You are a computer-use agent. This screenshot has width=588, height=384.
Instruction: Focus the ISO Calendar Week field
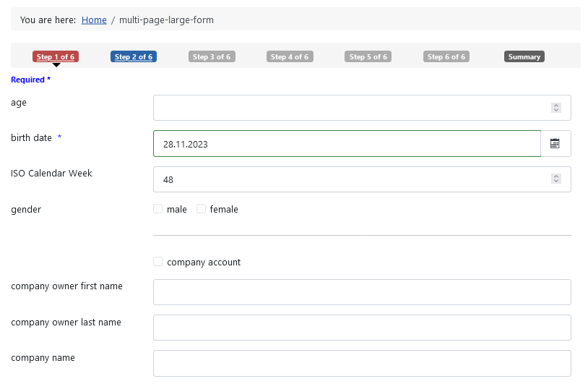coord(362,179)
